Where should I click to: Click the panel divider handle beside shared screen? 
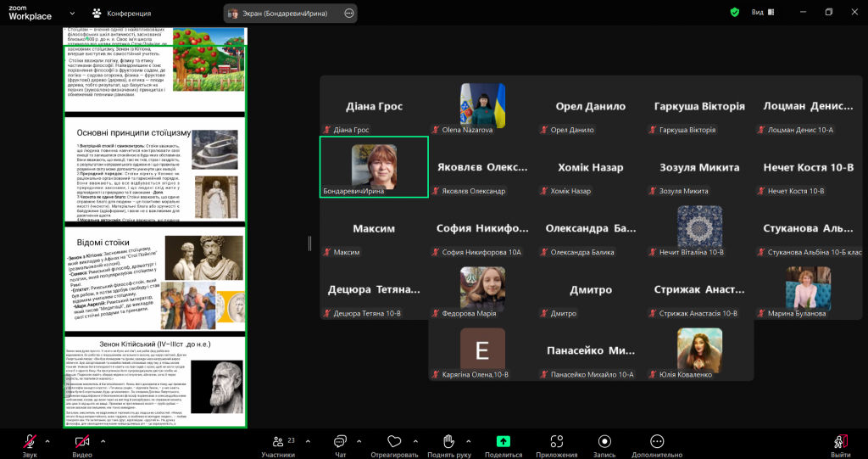tap(309, 243)
